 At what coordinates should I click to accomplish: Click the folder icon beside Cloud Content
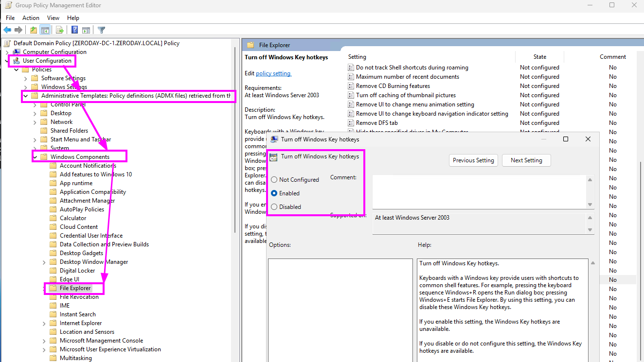[x=53, y=227]
